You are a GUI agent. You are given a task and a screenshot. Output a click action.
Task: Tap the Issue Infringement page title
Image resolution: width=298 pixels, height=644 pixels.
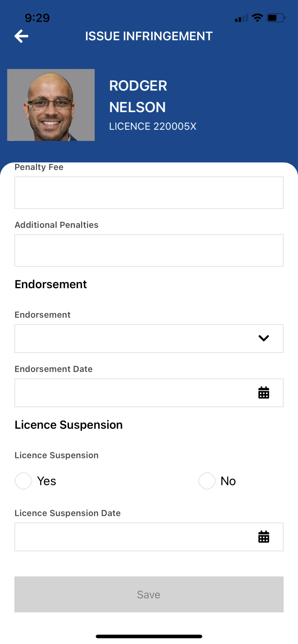pos(149,36)
